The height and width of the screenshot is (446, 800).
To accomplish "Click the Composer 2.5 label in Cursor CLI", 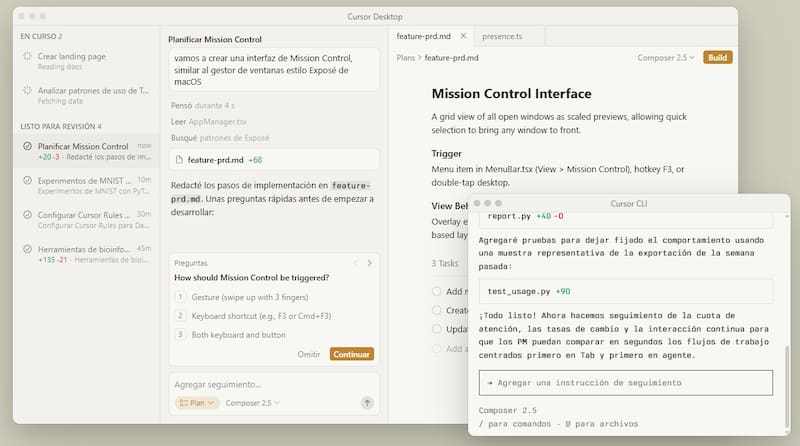I will pos(507,410).
